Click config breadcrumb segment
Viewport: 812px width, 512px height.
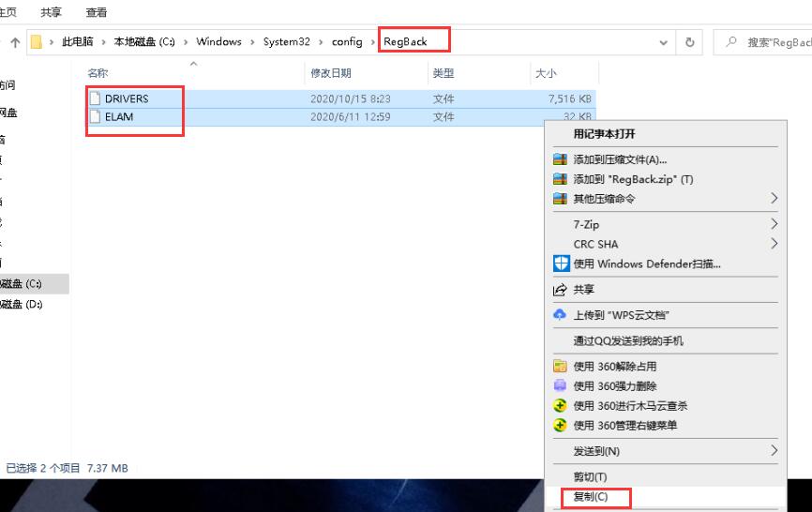point(347,42)
